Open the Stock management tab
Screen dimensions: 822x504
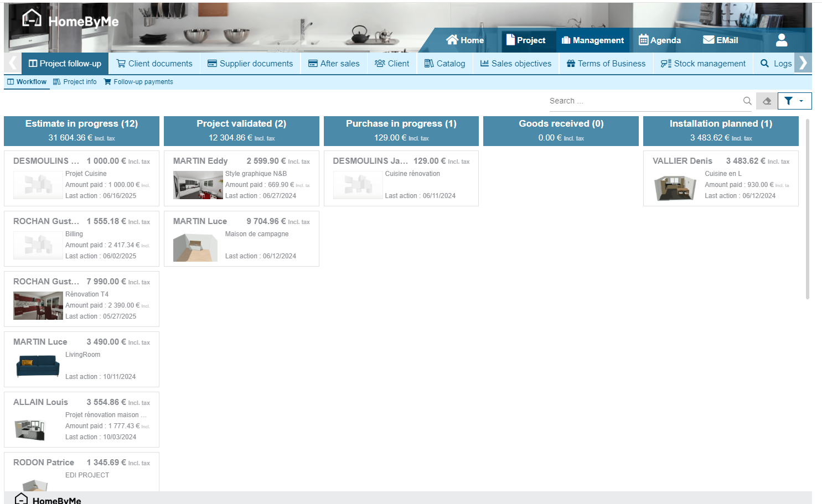[703, 64]
